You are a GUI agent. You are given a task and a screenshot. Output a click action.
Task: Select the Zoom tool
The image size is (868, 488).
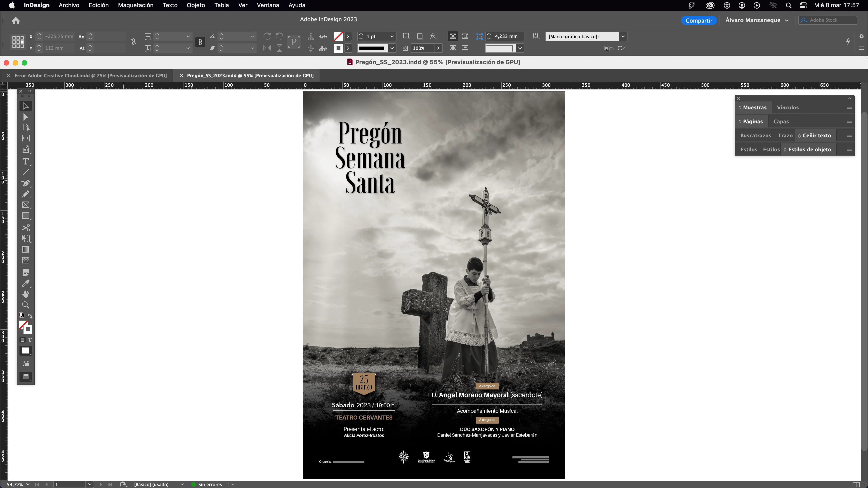(26, 305)
